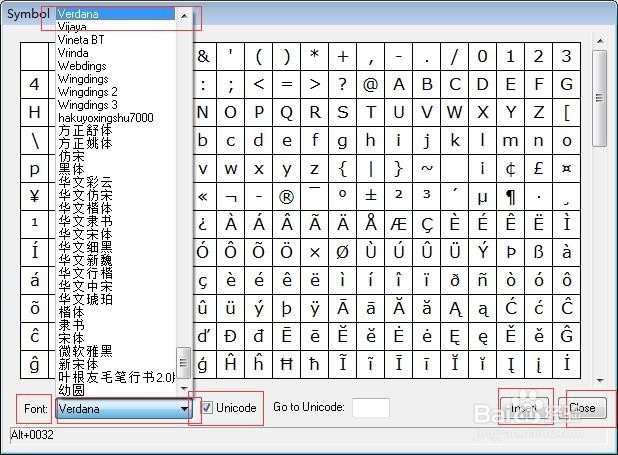Select the @ symbol

(x=370, y=84)
